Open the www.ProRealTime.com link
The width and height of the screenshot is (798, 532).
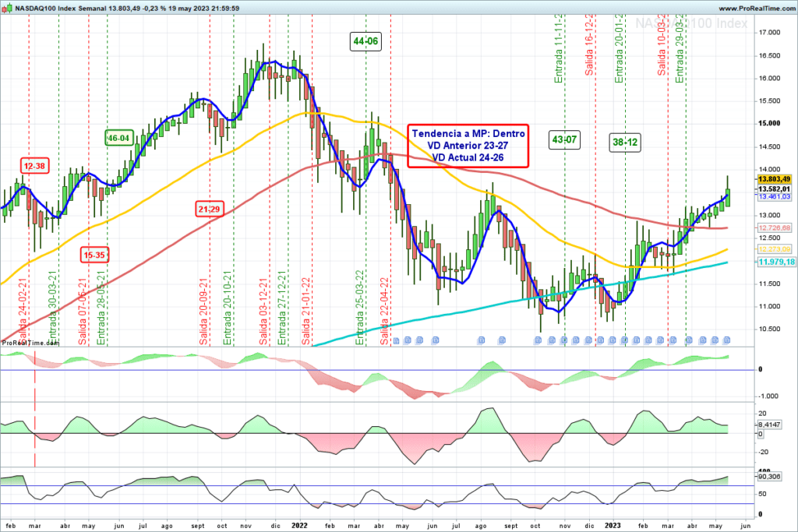pyautogui.click(x=757, y=8)
